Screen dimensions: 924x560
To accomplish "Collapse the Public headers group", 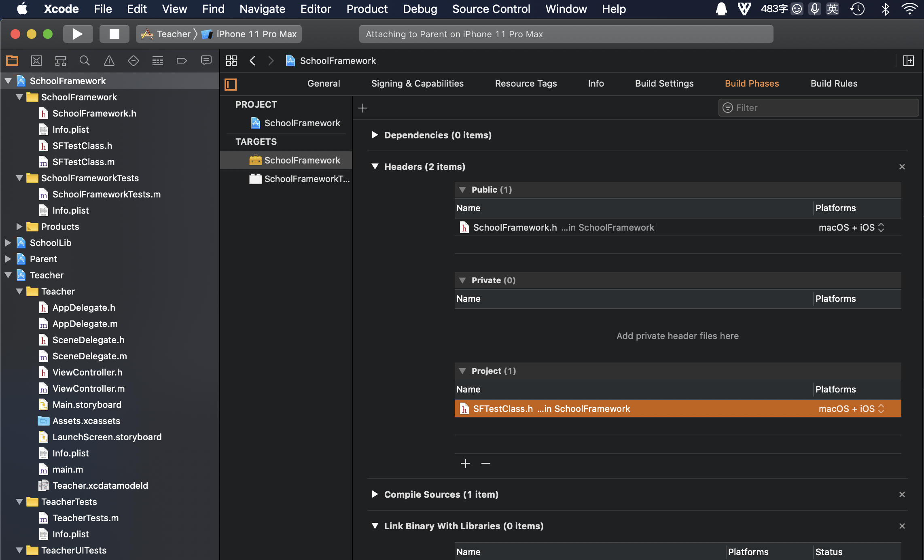I will tap(462, 190).
